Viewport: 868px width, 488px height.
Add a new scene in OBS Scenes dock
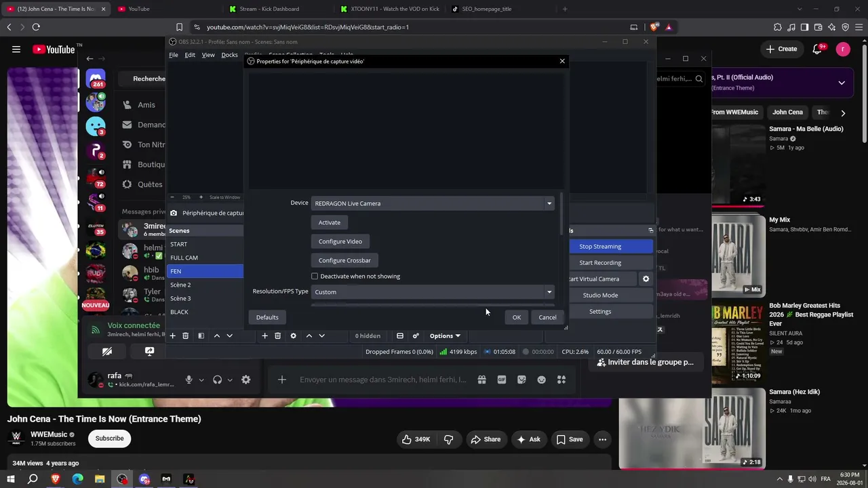tap(172, 335)
